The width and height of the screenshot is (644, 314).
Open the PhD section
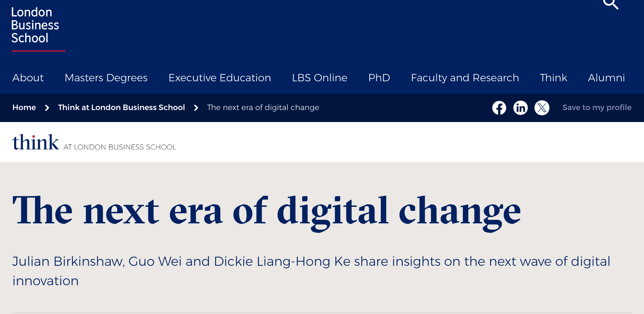[x=379, y=78]
